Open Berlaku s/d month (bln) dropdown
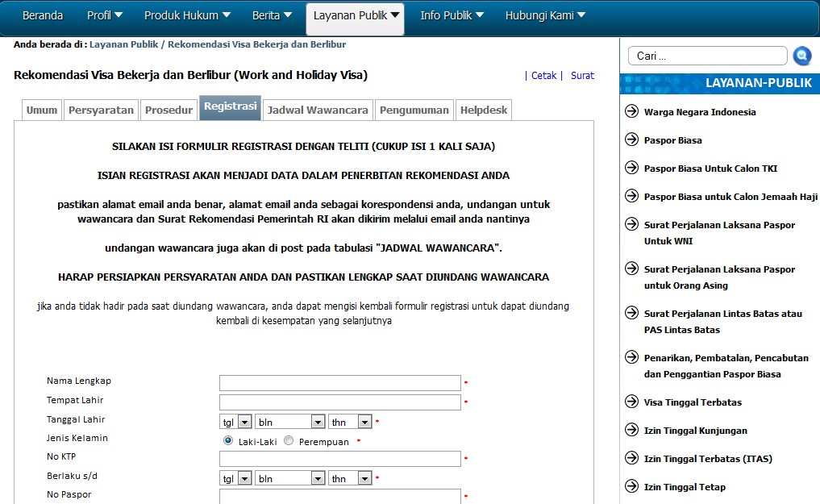820x504 pixels. (x=290, y=478)
